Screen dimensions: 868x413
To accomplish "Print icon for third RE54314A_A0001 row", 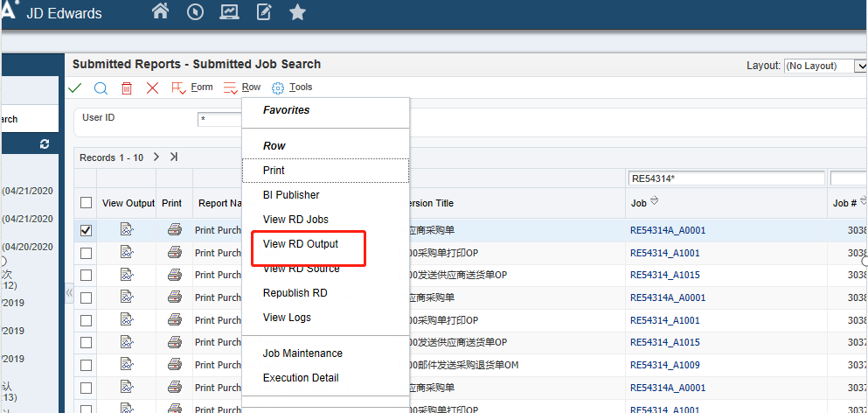I will (174, 387).
